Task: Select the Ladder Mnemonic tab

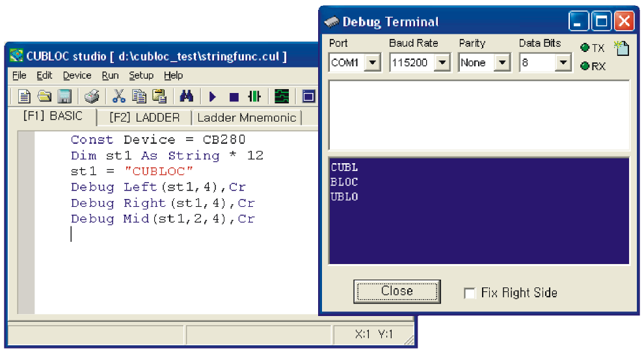Action: click(x=247, y=118)
